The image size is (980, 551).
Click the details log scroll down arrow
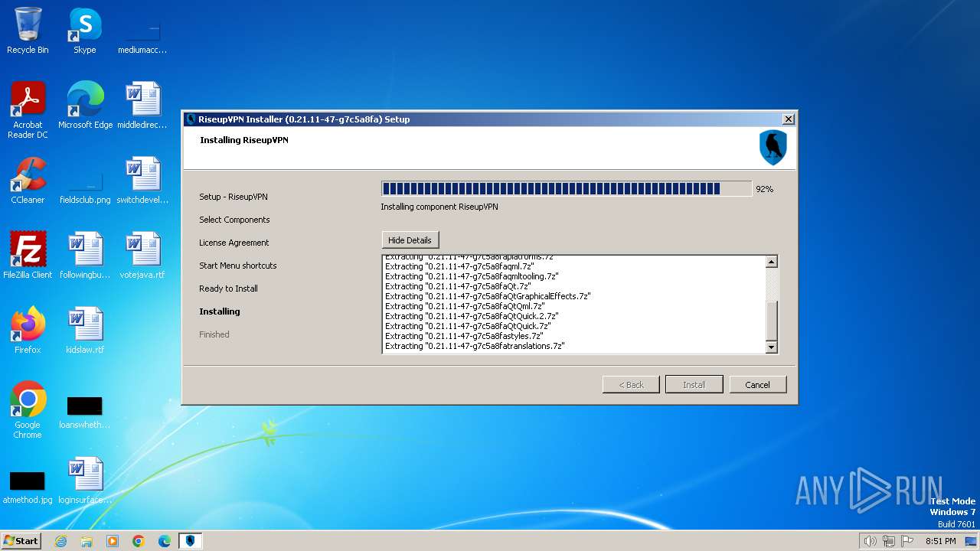(772, 347)
